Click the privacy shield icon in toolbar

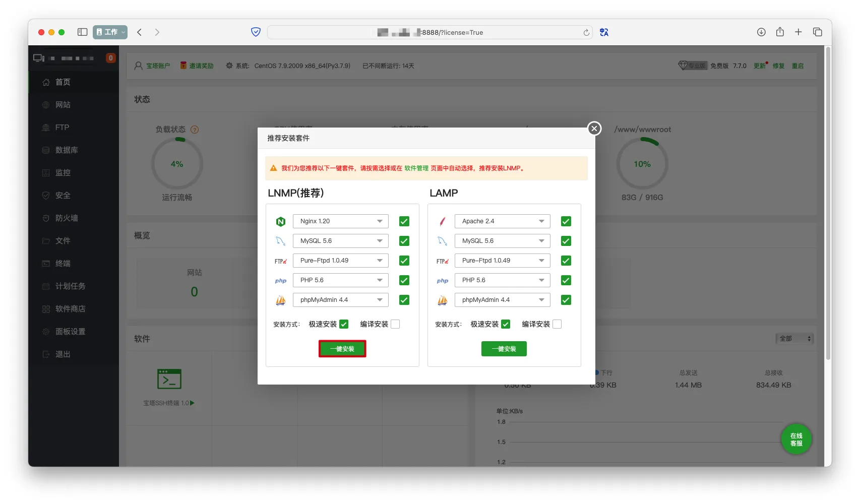[256, 32]
